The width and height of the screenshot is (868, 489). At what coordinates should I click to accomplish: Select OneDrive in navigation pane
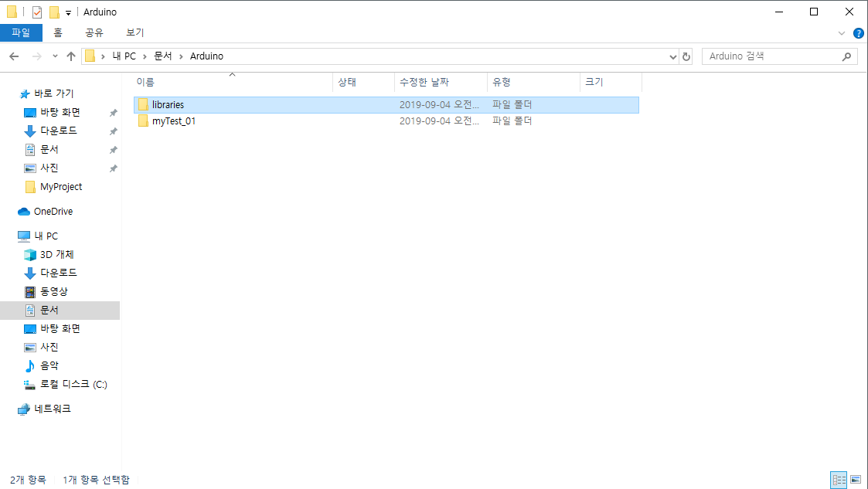53,212
